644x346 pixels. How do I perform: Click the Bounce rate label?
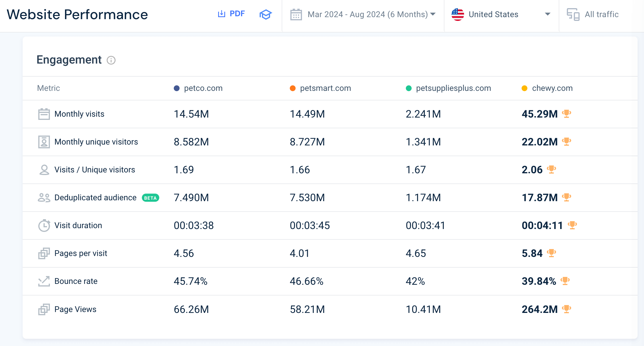click(x=76, y=281)
